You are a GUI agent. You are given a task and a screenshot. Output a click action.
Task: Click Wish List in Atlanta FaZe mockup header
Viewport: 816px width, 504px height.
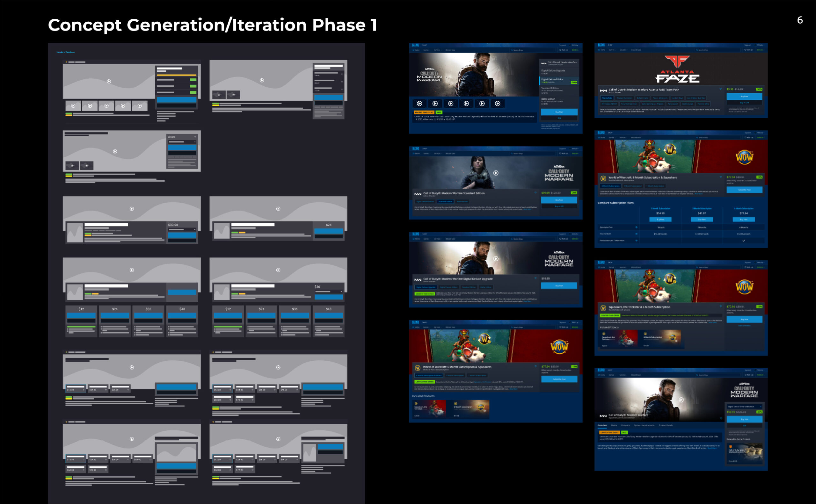(x=749, y=50)
